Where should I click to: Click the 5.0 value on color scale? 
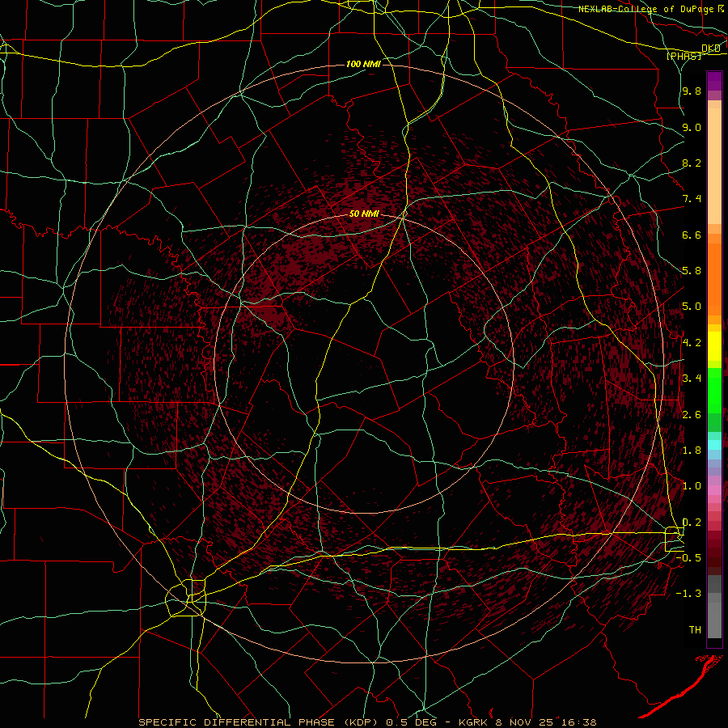(x=692, y=307)
